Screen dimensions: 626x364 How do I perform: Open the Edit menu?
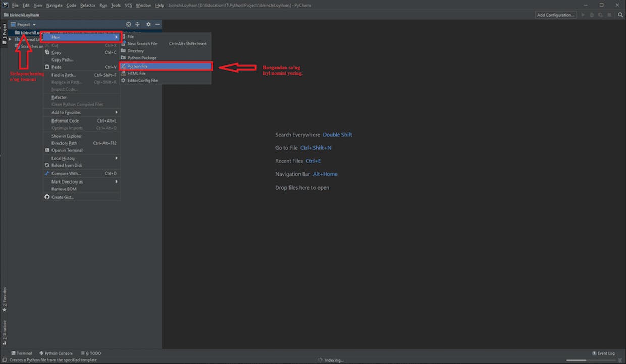(x=26, y=5)
